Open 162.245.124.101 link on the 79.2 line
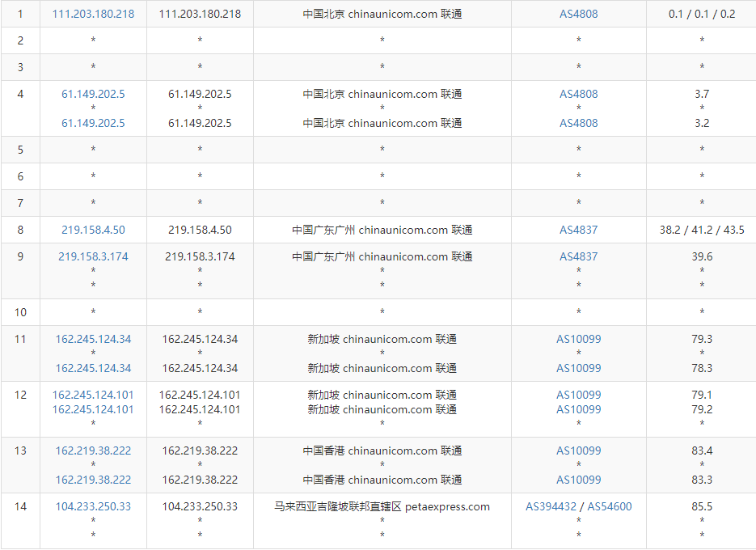This screenshot has width=756, height=550. coord(93,409)
